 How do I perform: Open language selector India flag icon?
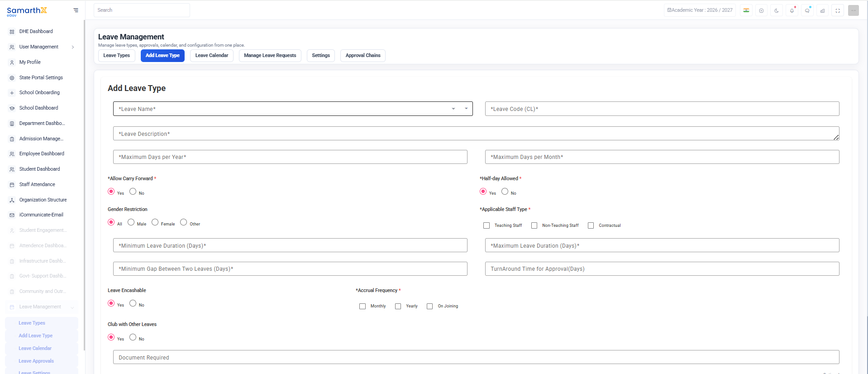pyautogui.click(x=746, y=10)
